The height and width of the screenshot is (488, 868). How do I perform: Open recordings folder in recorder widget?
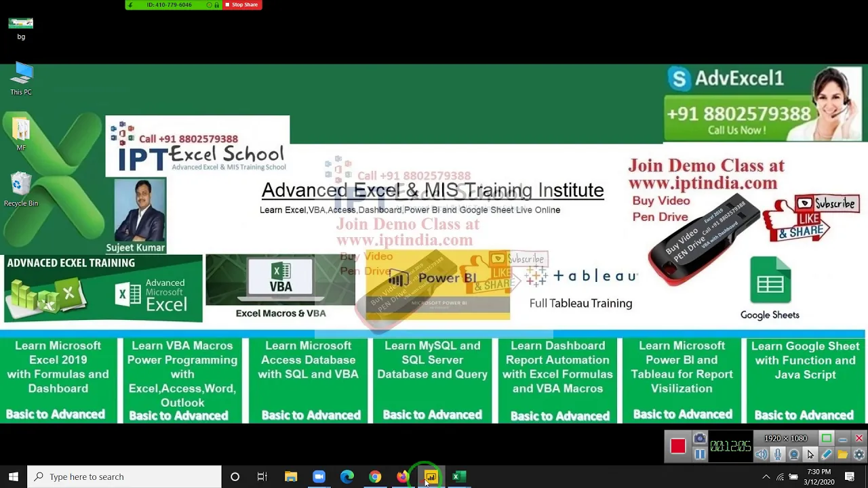click(843, 455)
